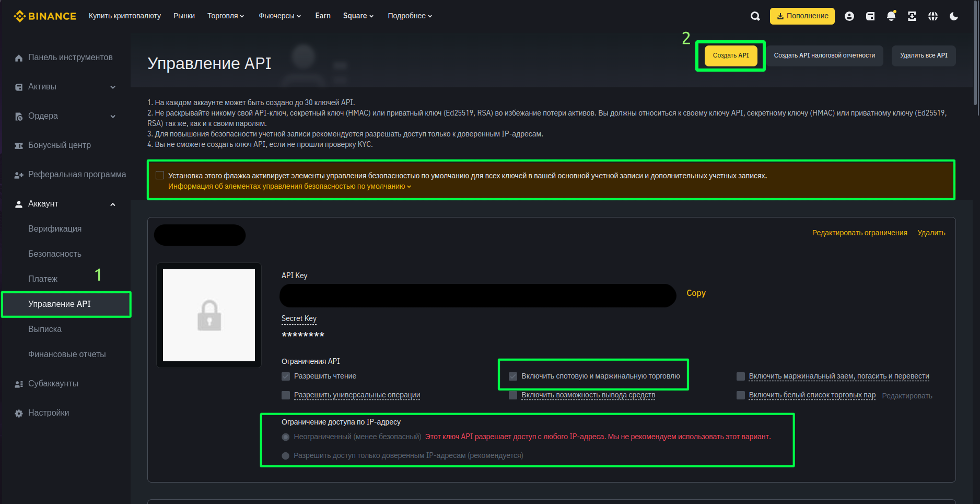Screen dimensions: 980x504
Task: Toggle dark mode moon icon
Action: coord(954,16)
